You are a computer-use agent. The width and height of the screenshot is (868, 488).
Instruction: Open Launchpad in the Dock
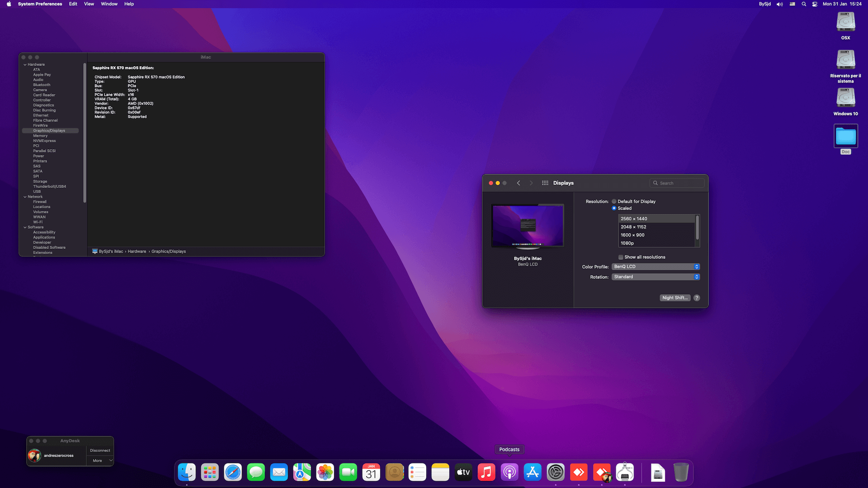tap(210, 473)
